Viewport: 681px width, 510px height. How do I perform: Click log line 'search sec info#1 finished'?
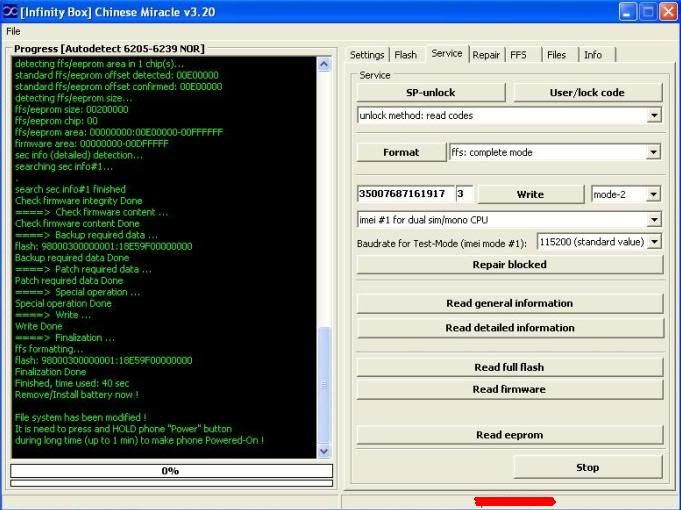point(70,189)
